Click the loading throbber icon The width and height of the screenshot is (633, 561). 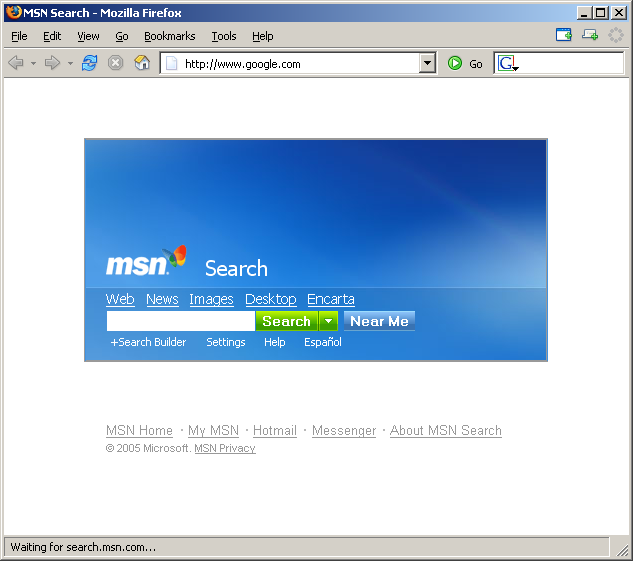pyautogui.click(x=616, y=35)
